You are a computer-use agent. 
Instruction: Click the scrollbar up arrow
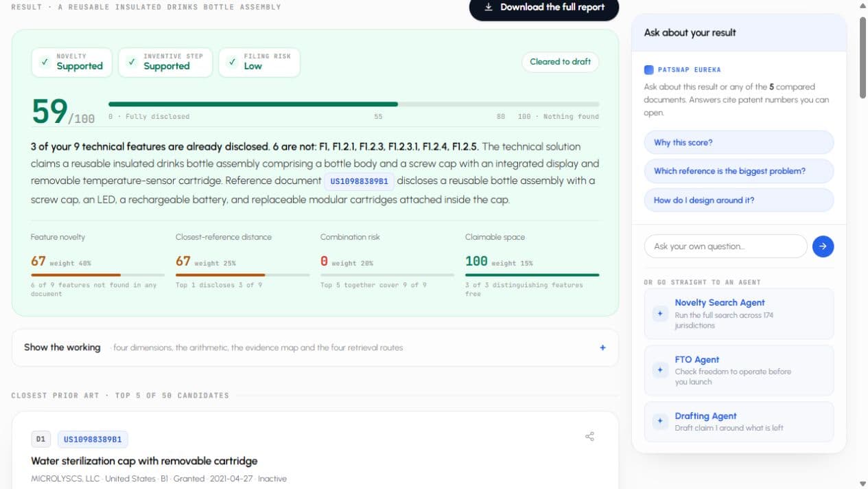[863, 5]
